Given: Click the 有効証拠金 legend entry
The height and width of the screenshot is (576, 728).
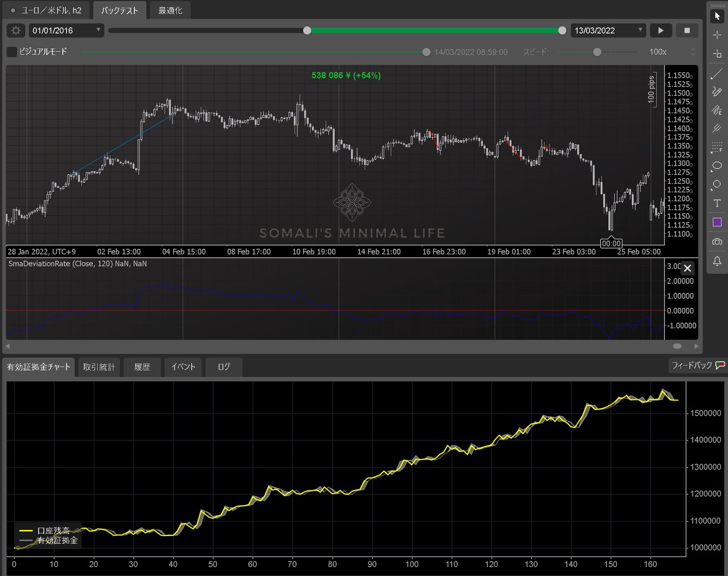Looking at the screenshot, I should (x=48, y=541).
